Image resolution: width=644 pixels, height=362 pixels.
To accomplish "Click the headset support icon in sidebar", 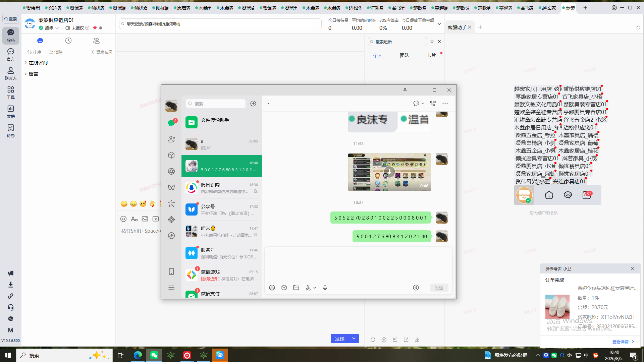I will [x=11, y=307].
